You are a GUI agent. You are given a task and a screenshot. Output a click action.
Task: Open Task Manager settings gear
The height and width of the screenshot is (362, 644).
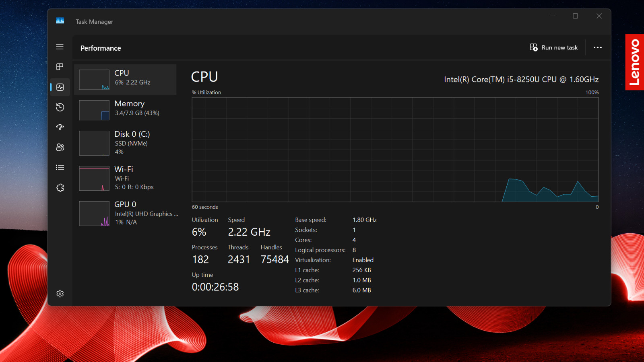click(x=60, y=294)
